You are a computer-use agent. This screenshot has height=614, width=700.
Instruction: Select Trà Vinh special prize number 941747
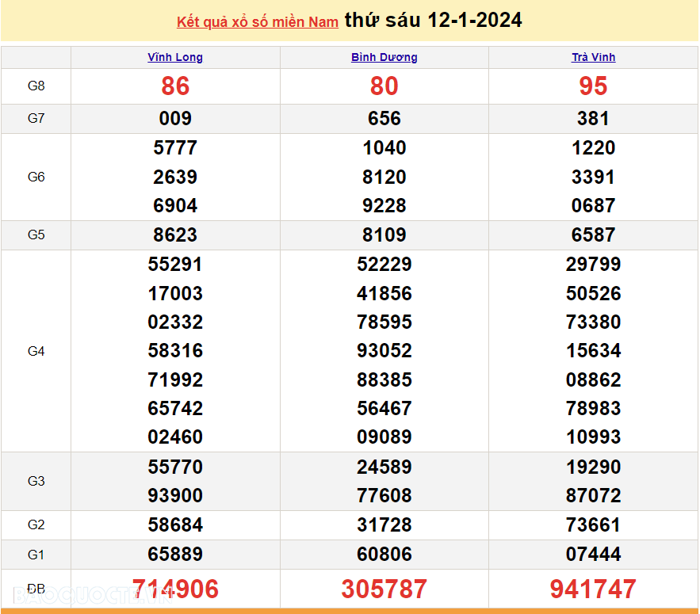[593, 589]
